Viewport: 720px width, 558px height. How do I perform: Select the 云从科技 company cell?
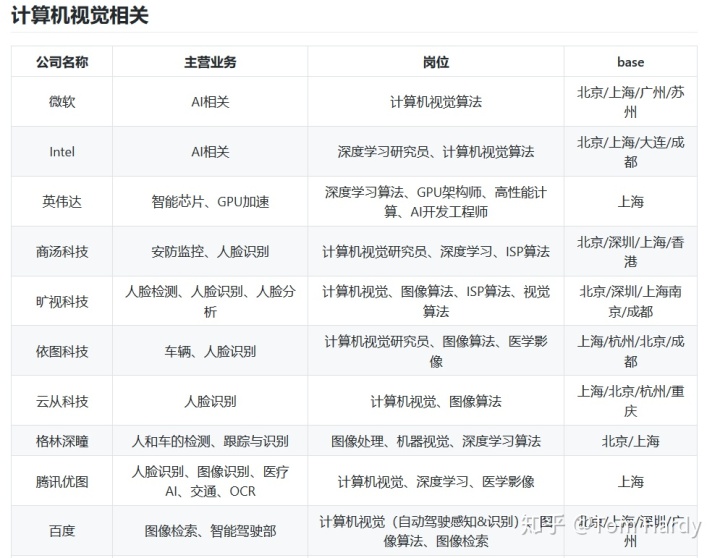tap(62, 402)
